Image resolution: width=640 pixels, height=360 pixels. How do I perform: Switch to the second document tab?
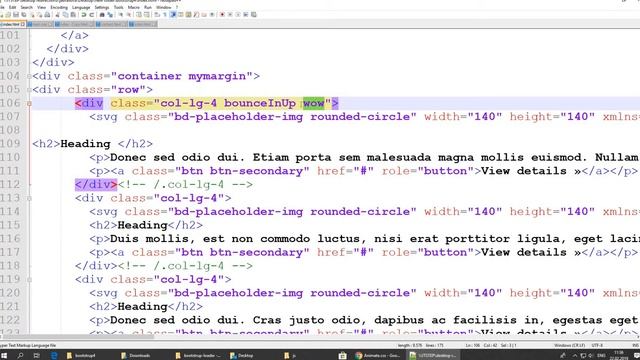point(40,24)
